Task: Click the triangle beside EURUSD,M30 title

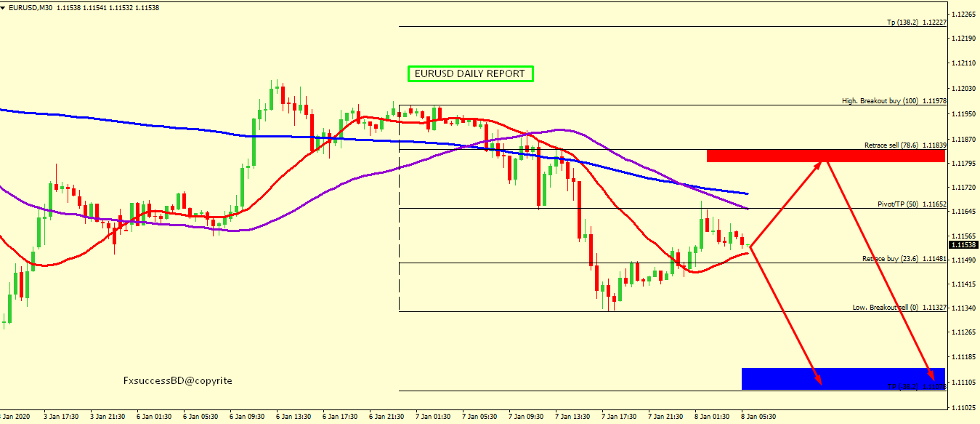Action: pos(4,7)
